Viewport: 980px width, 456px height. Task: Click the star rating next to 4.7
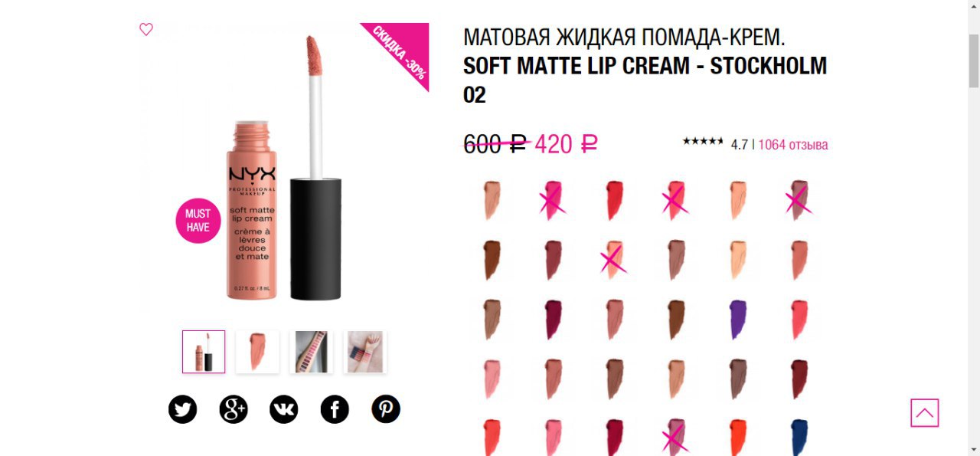pos(703,142)
